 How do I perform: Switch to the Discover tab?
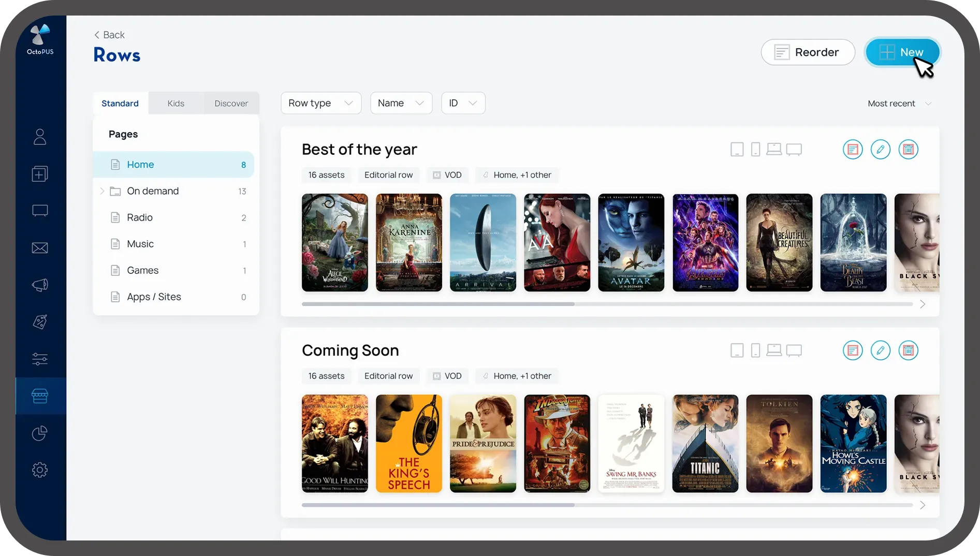coord(231,104)
